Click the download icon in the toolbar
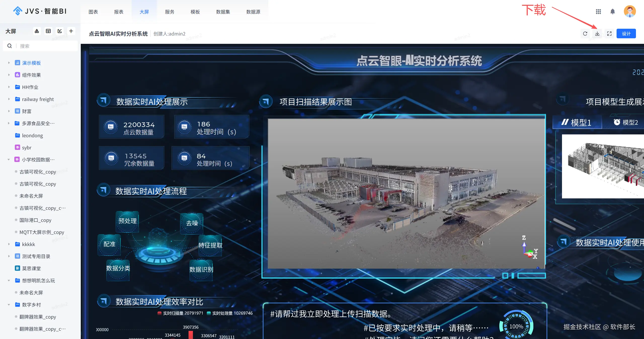 [x=597, y=34]
